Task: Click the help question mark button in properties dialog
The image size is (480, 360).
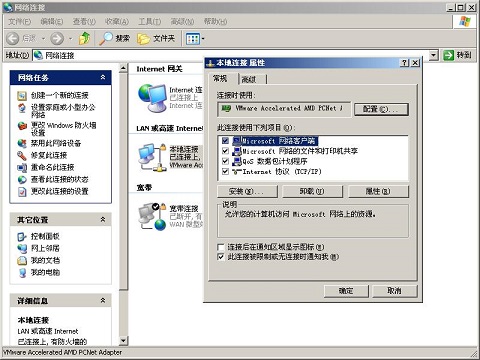Action: tap(404, 63)
